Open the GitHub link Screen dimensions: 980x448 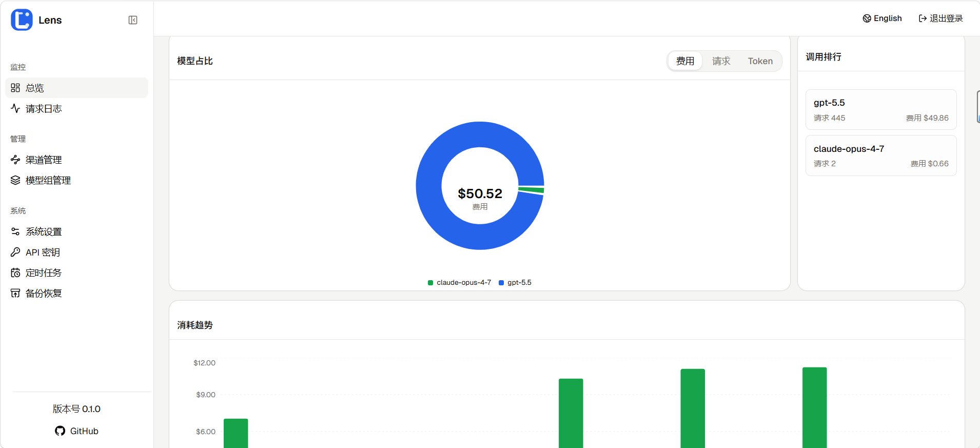[x=77, y=431]
